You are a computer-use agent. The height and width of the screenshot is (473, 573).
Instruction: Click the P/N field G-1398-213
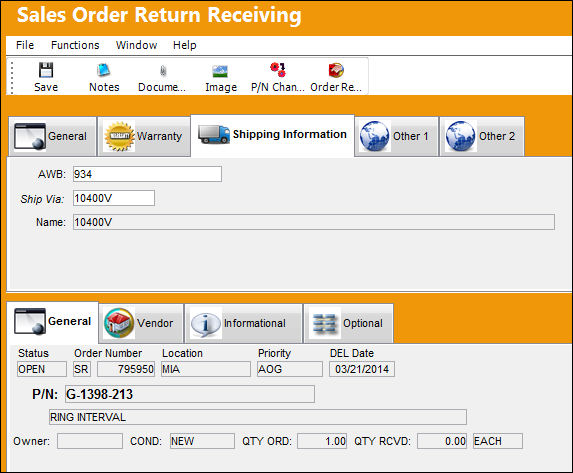pyautogui.click(x=190, y=394)
